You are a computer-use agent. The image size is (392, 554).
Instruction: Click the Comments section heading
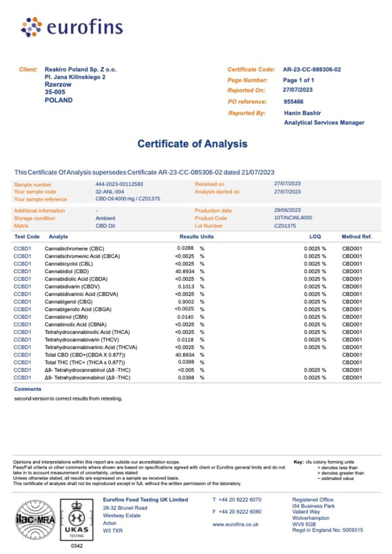tap(27, 389)
